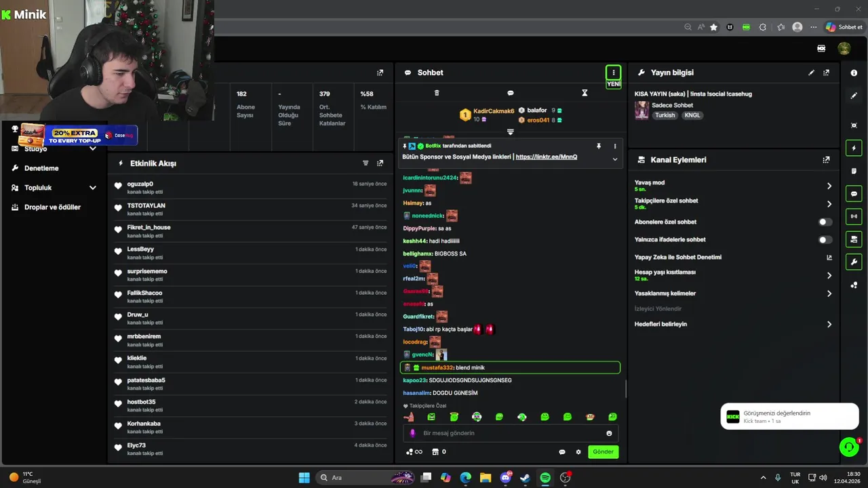This screenshot has width=868, height=488.
Task: Open Yapay Zeka ile Sohbet Denetimi
Action: 732,257
